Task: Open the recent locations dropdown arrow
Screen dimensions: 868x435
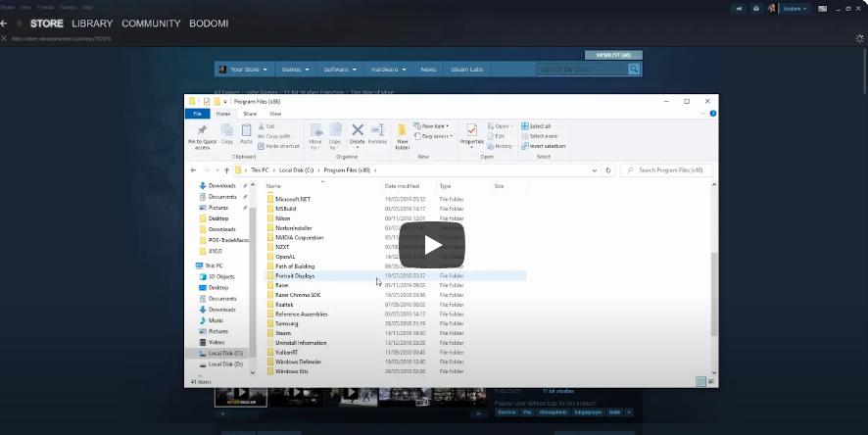Action: point(217,170)
